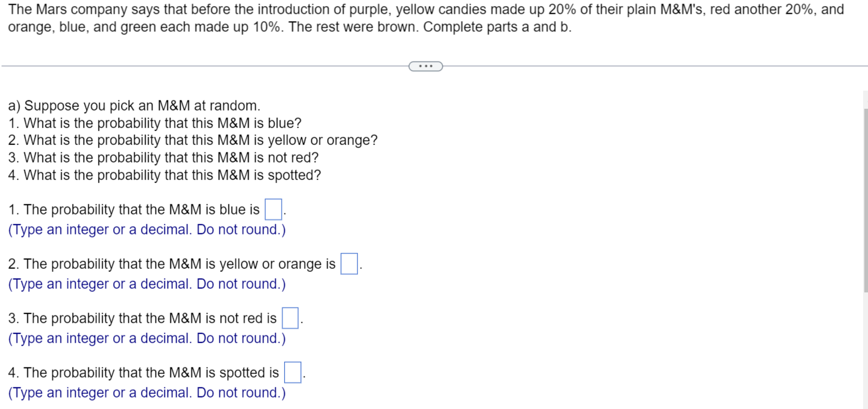Viewport: 868px width, 409px height.
Task: Click the answer box for yellow or orange
Action: point(348,264)
